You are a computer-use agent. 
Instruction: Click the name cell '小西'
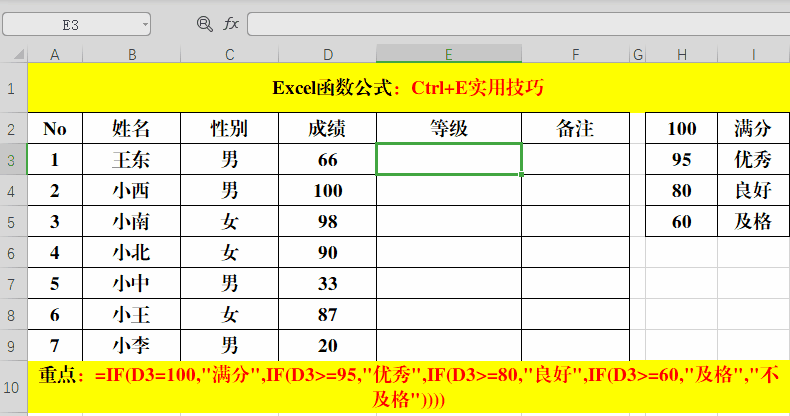(x=131, y=190)
